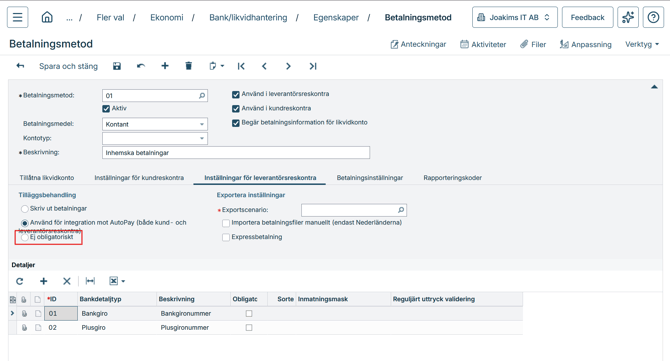Toggle Begär betalningsinformation för likvidkonto
The width and height of the screenshot is (670, 361).
pos(235,123)
